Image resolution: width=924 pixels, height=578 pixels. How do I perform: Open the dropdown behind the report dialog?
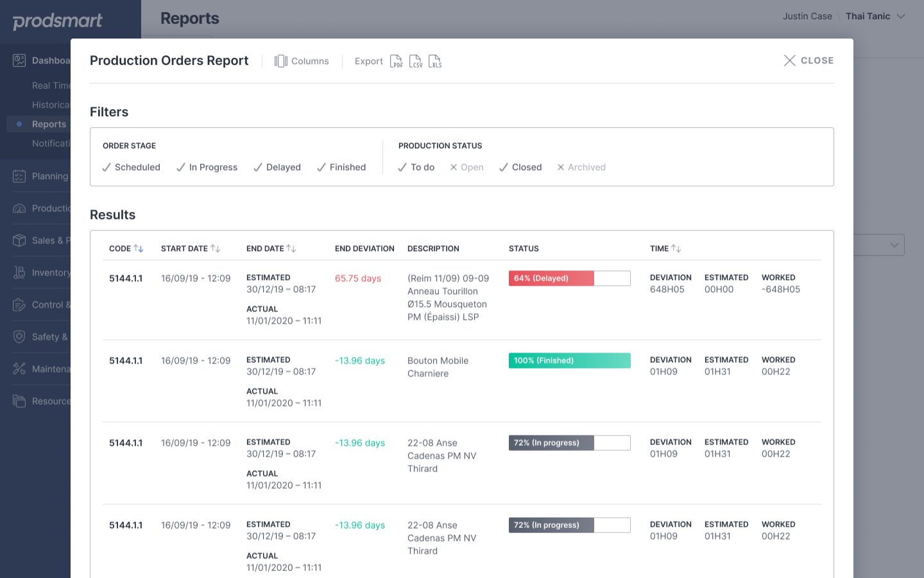[x=879, y=245]
